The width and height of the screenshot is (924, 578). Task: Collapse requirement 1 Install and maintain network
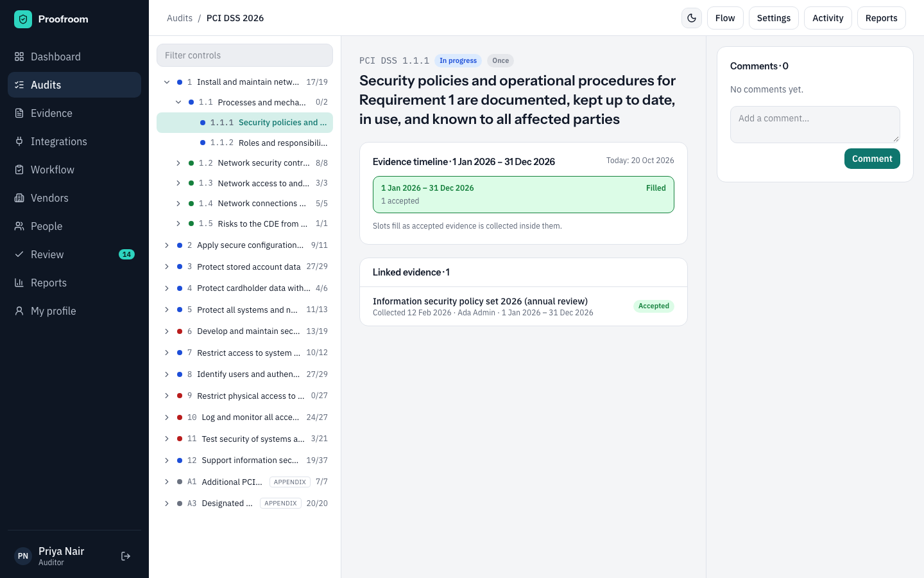(167, 82)
